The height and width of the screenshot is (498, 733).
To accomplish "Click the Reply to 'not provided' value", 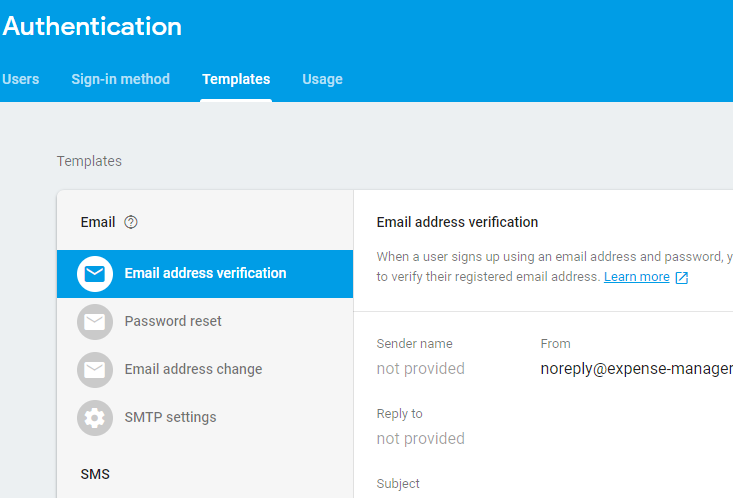I will pyautogui.click(x=420, y=439).
